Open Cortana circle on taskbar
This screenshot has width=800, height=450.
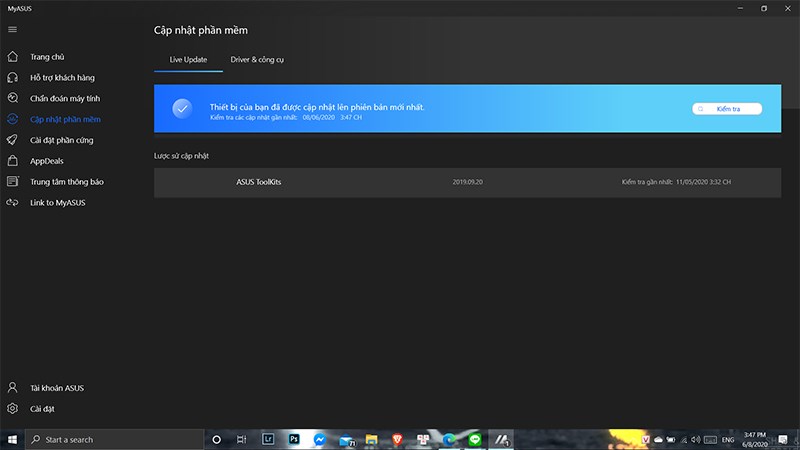(x=216, y=439)
